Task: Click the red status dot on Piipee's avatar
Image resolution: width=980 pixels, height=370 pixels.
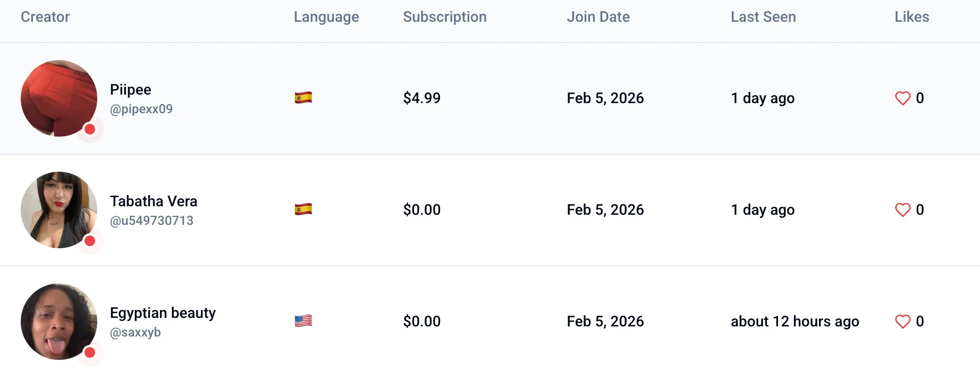Action: (x=90, y=129)
